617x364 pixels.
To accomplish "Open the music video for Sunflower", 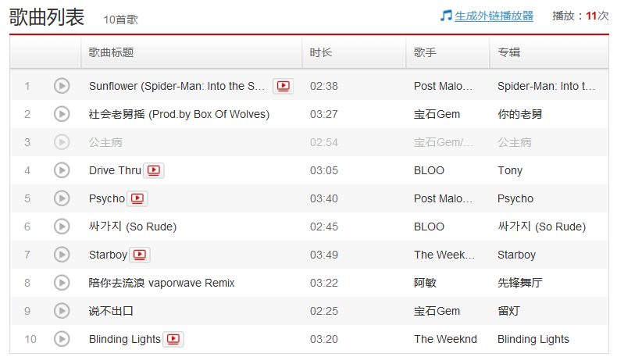I will click(283, 86).
